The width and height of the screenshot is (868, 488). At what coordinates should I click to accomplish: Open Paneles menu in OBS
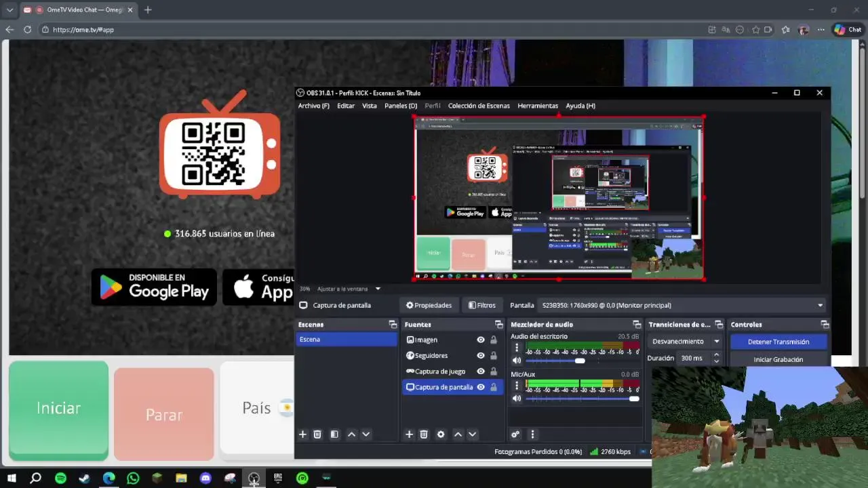click(401, 106)
